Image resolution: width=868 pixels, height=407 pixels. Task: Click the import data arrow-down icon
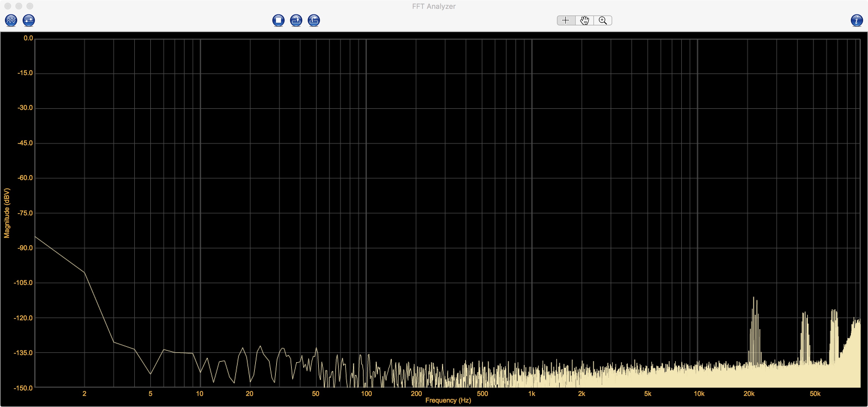296,20
